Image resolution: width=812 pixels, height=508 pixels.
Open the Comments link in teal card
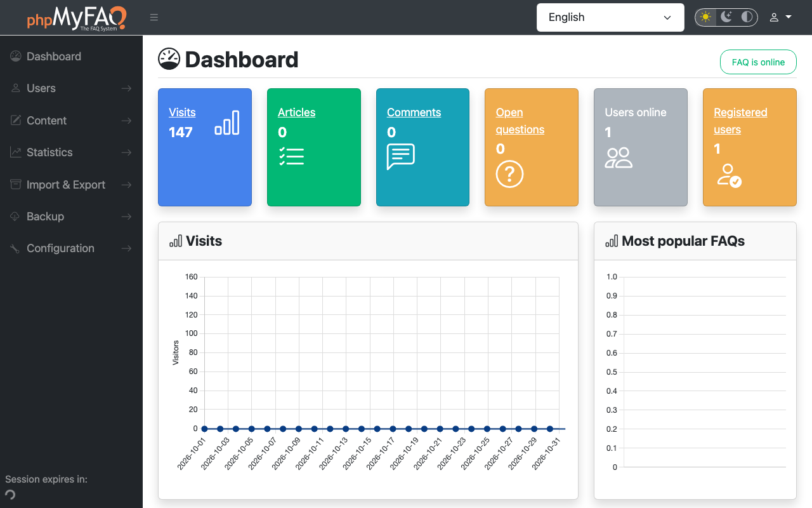coord(414,112)
